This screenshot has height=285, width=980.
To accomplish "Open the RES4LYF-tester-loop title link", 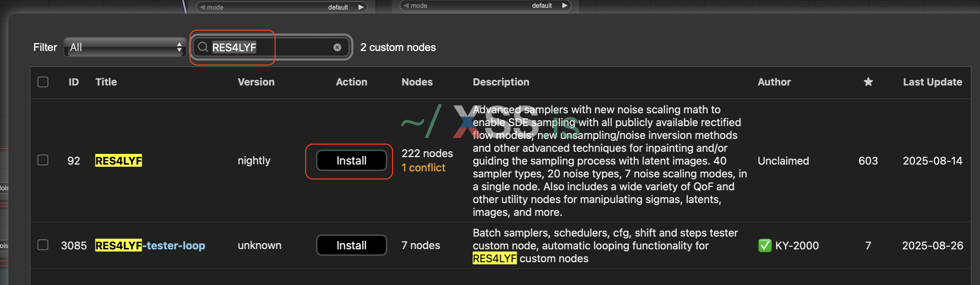I will click(x=150, y=245).
